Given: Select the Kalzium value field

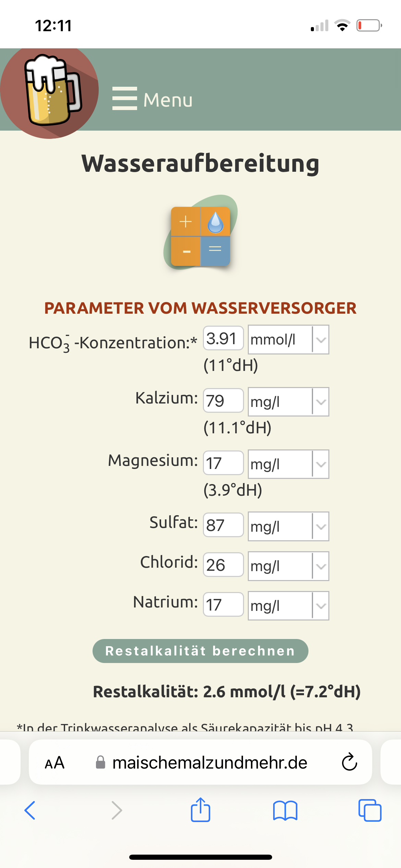Looking at the screenshot, I should click(223, 400).
